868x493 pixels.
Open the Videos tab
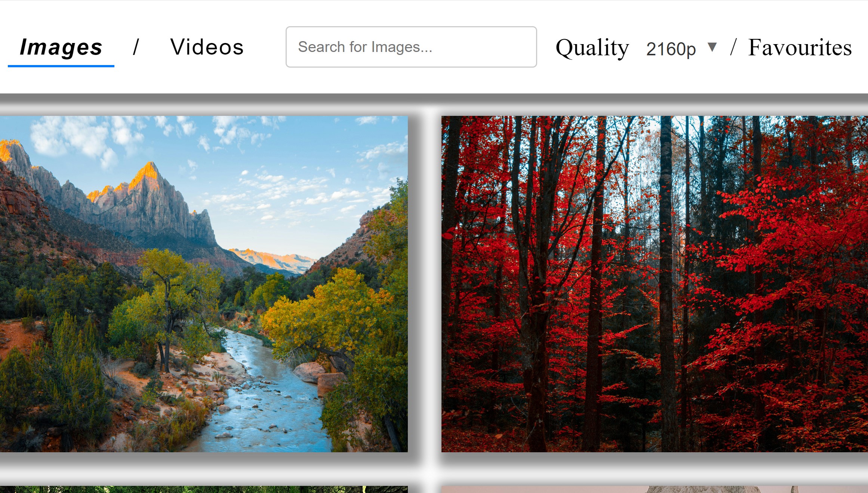[207, 47]
